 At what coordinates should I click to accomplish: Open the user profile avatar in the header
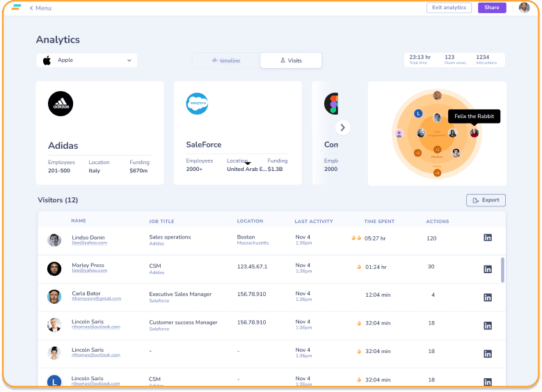(x=524, y=8)
